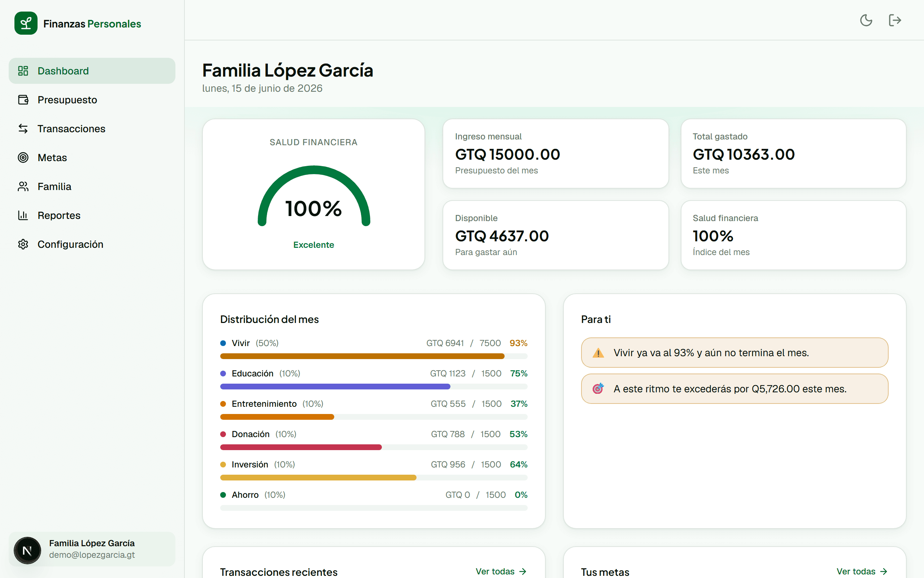Click the logout arrow icon

[x=895, y=20]
